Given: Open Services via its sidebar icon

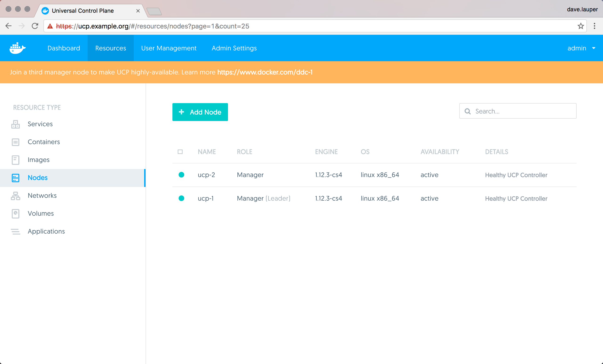Looking at the screenshot, I should tap(15, 124).
